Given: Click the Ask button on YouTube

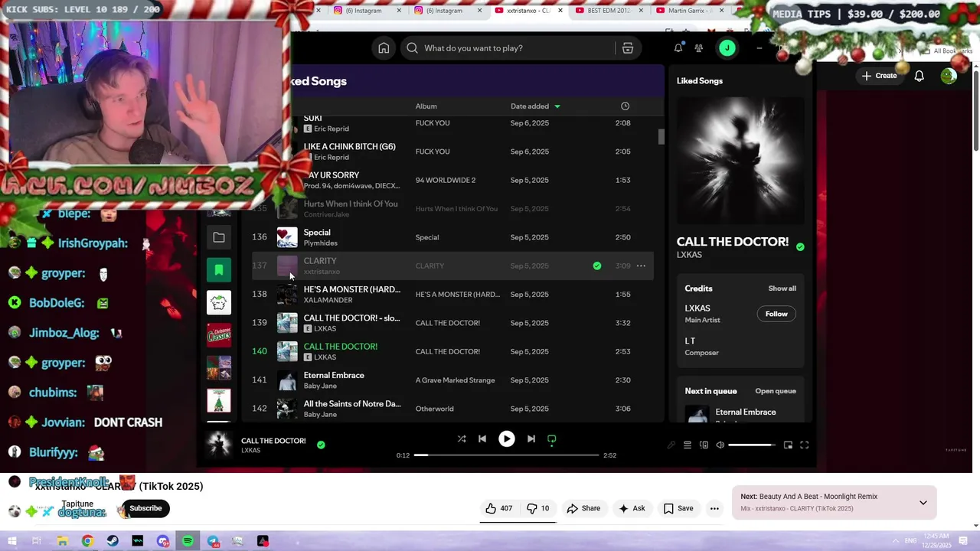Looking at the screenshot, I should (x=632, y=508).
